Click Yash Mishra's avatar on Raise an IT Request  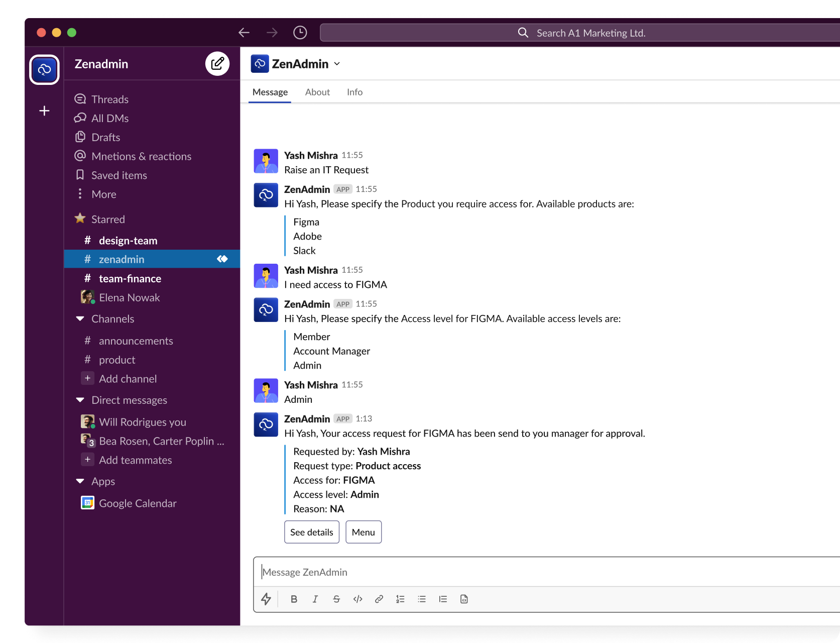click(x=266, y=161)
